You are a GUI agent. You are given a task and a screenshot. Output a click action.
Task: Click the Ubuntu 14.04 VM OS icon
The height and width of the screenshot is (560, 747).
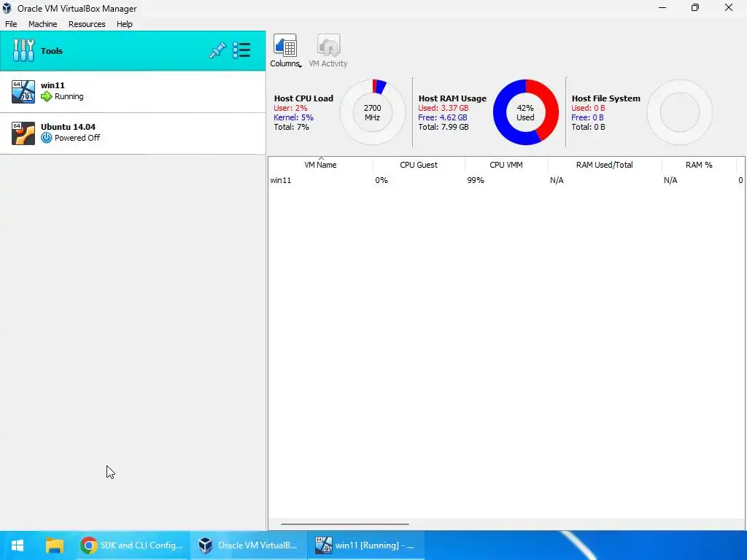click(23, 133)
